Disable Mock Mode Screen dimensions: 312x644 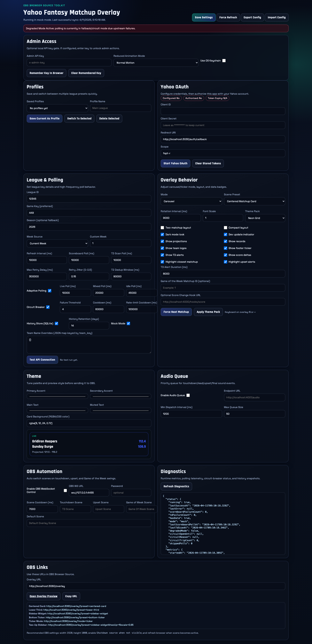click(x=128, y=323)
